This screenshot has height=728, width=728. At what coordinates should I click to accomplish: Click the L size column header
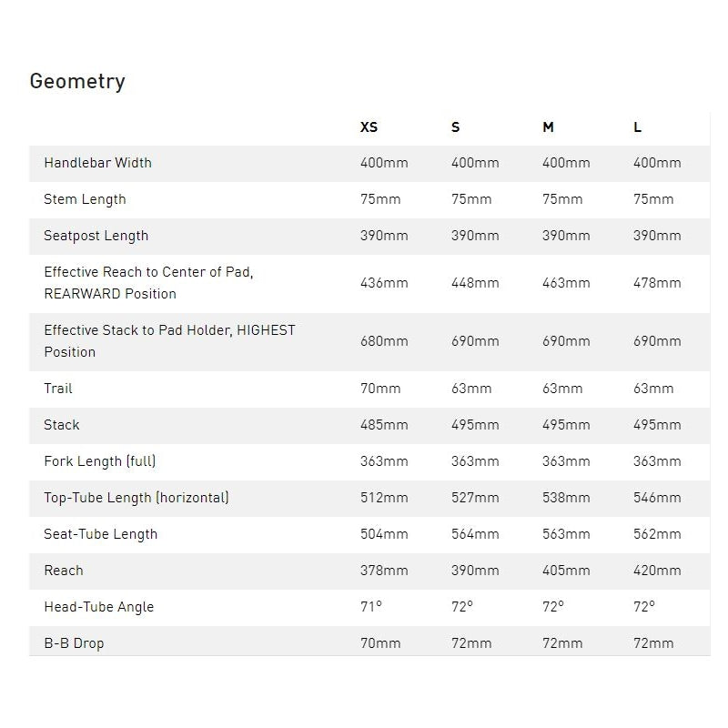638,127
